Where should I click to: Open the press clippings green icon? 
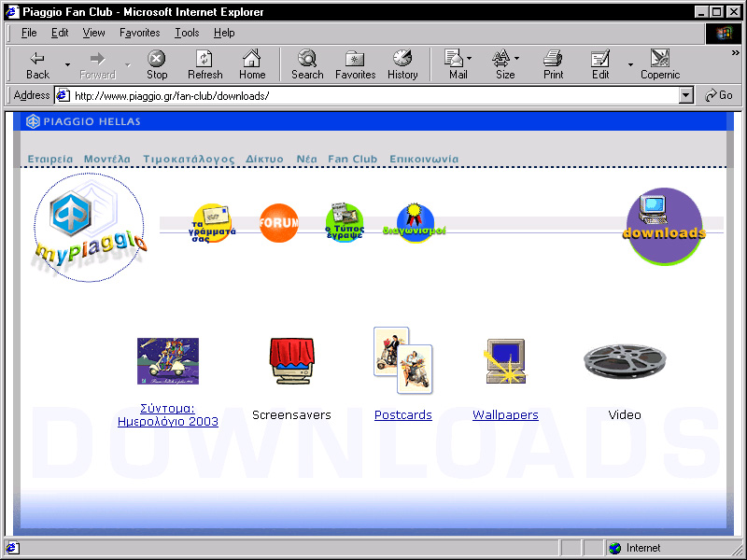point(345,222)
